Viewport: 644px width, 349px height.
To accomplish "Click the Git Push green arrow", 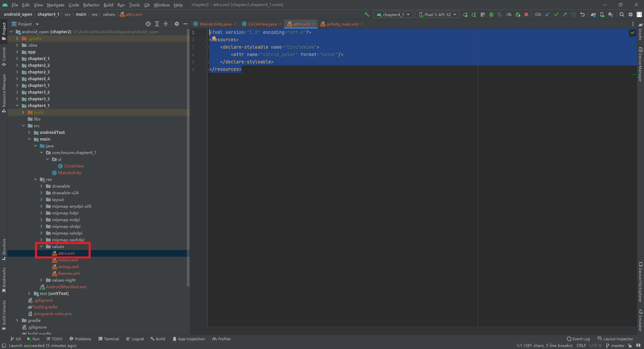I will pos(565,14).
